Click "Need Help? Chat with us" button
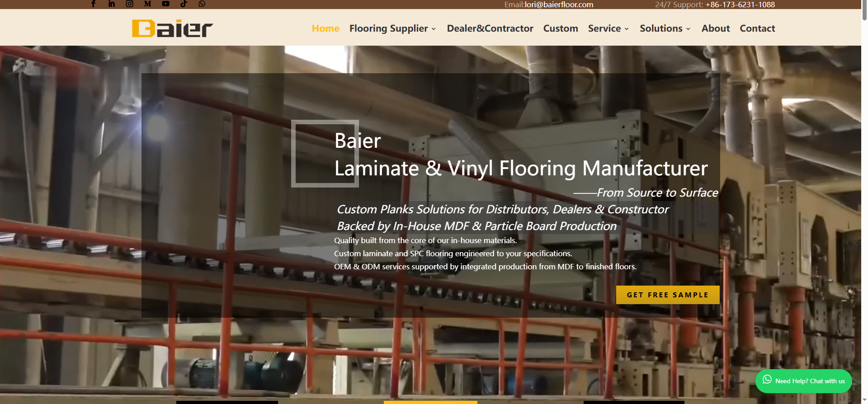This screenshot has width=868, height=404. [804, 381]
